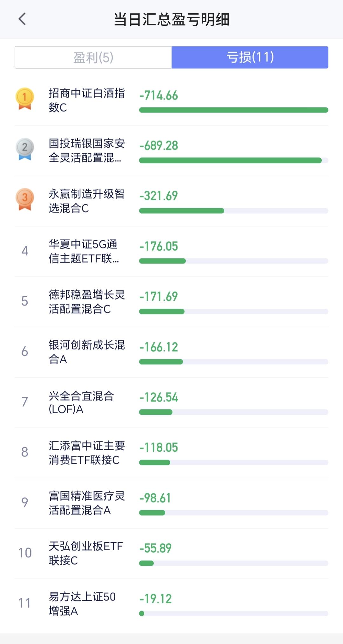This screenshot has height=644, width=343.
Task: Click the -171.69 loss amount
Action: [x=158, y=297]
